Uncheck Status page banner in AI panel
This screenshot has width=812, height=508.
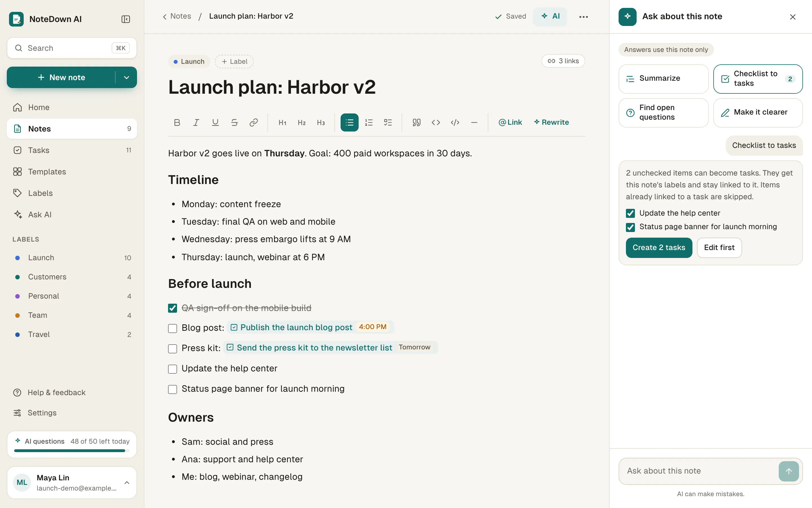click(x=630, y=227)
